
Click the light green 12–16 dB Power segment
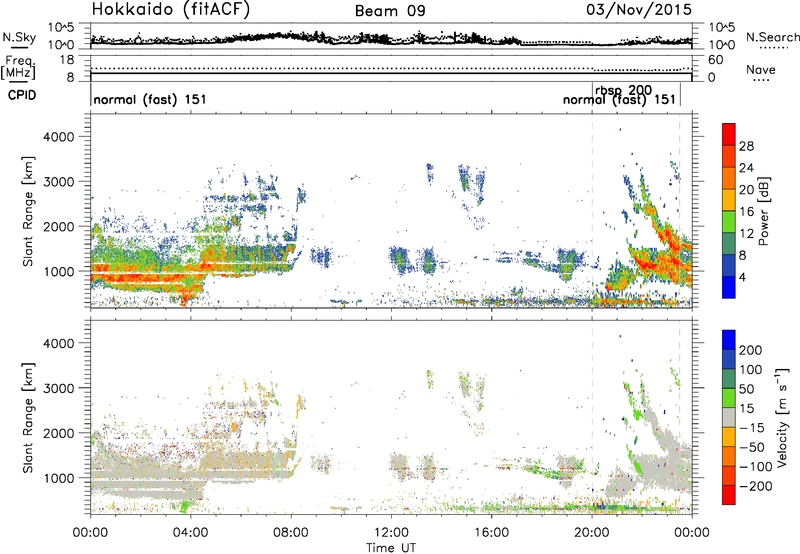pos(729,222)
